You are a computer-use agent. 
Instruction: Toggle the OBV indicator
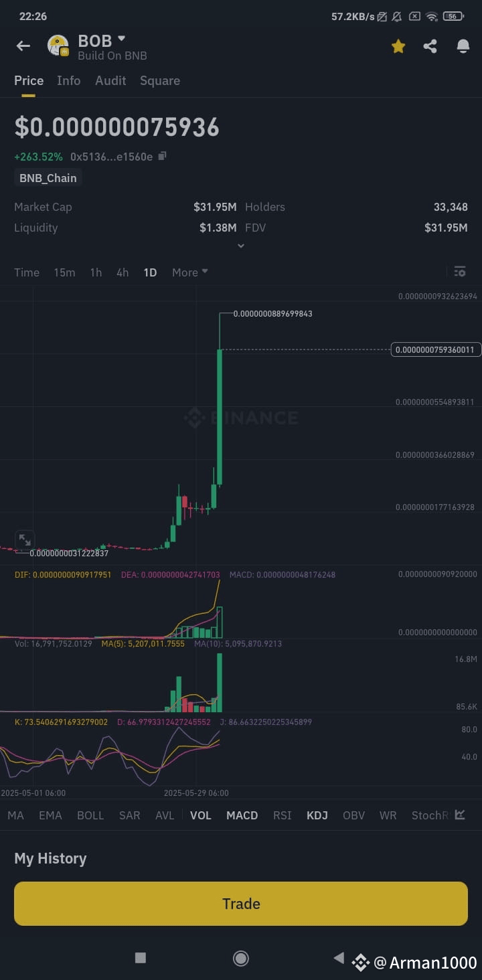click(353, 815)
